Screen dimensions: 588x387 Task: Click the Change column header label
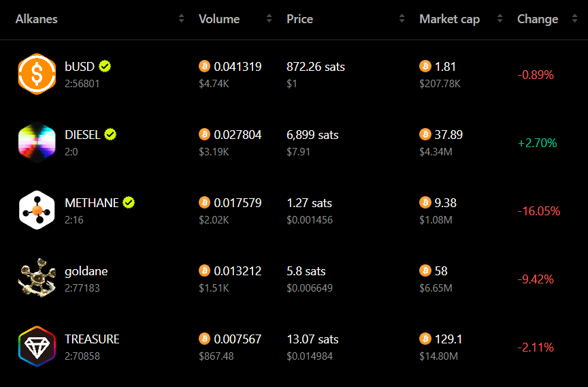(x=538, y=19)
